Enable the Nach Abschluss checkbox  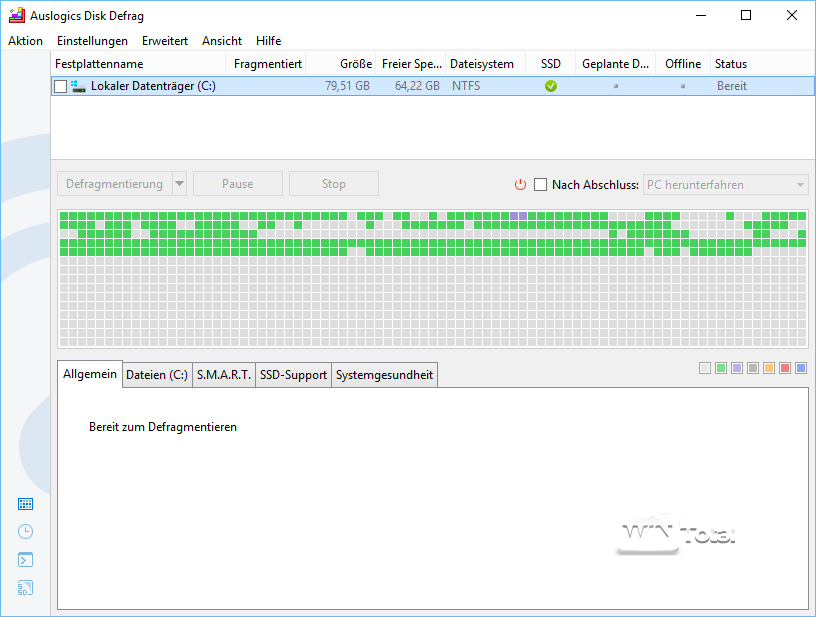tap(541, 185)
